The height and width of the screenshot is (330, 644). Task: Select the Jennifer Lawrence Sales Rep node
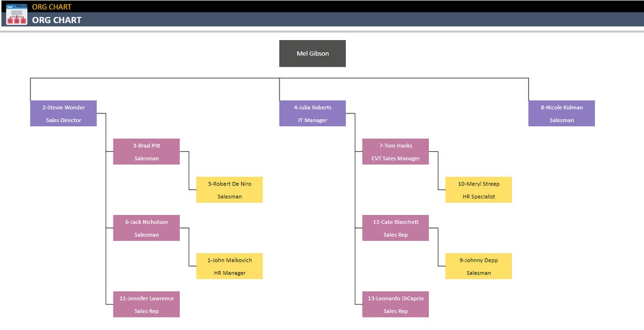click(146, 304)
